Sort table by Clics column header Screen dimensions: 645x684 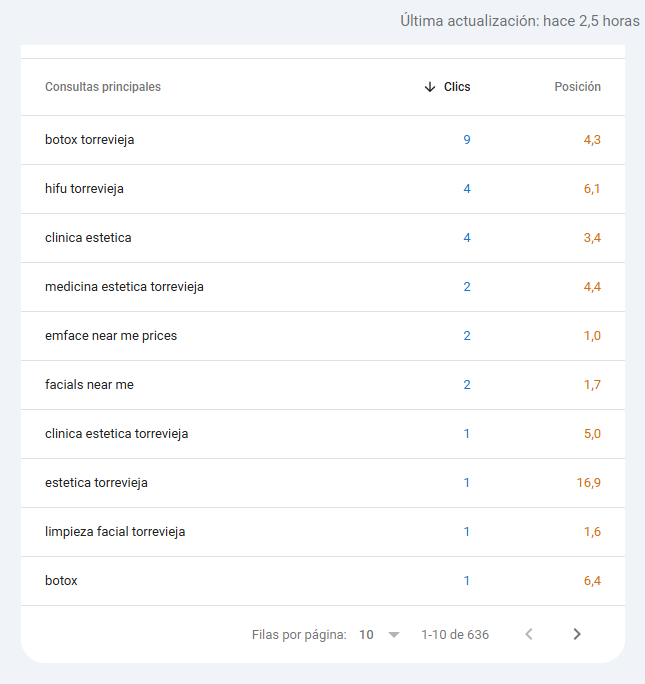457,87
